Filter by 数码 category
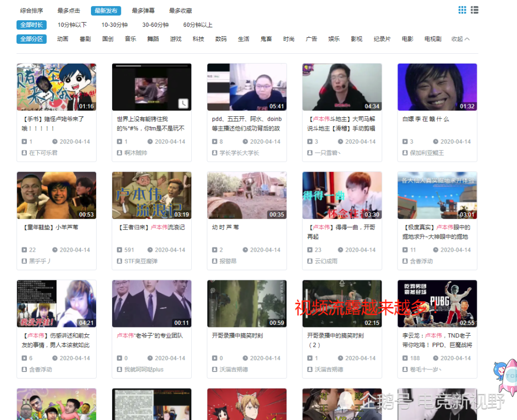This screenshot has height=420, width=517. tap(221, 39)
